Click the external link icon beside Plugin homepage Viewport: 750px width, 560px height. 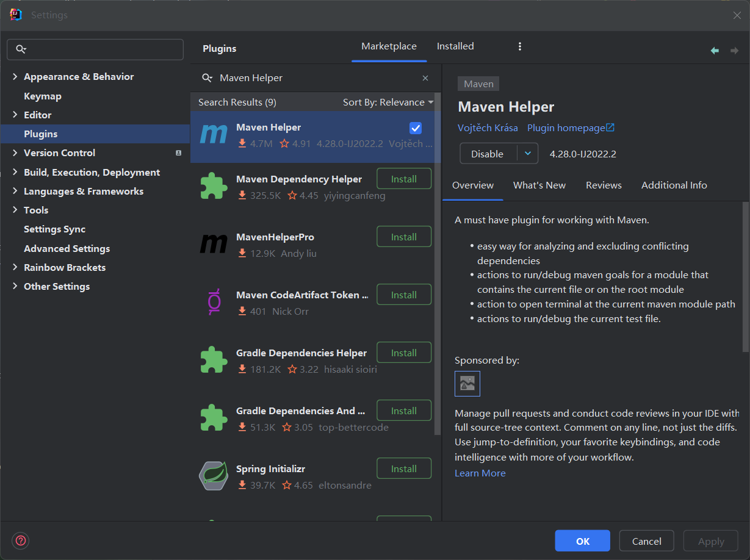click(610, 127)
